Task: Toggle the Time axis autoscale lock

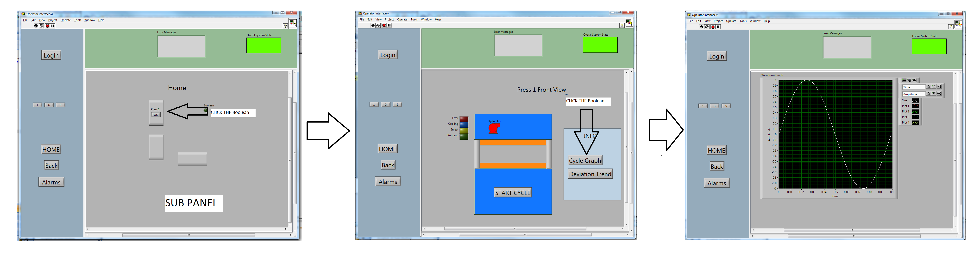Action: click(x=929, y=87)
